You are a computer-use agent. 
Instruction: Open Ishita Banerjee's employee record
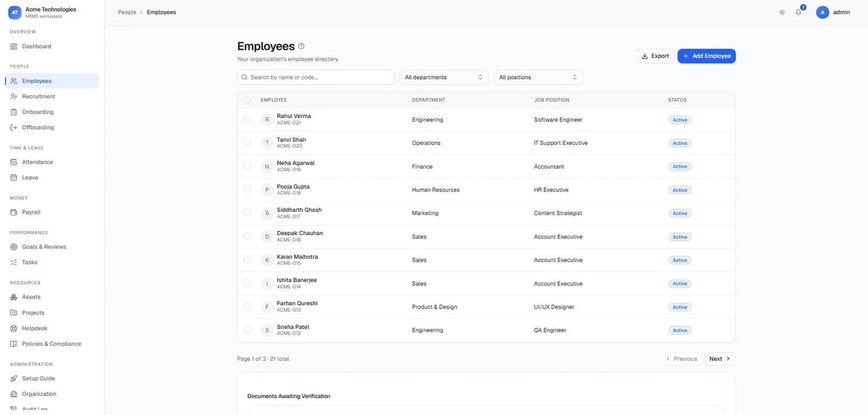pos(486,284)
